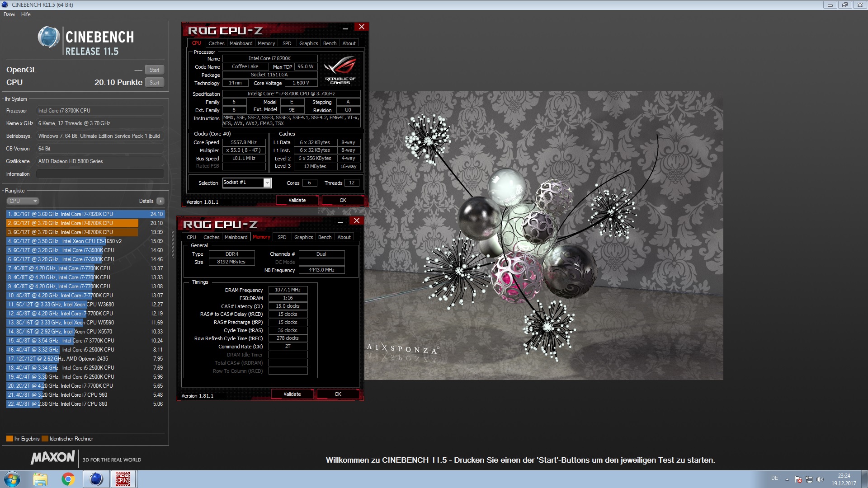Click the MAXON logo
This screenshot has width=868, height=488.
53,457
